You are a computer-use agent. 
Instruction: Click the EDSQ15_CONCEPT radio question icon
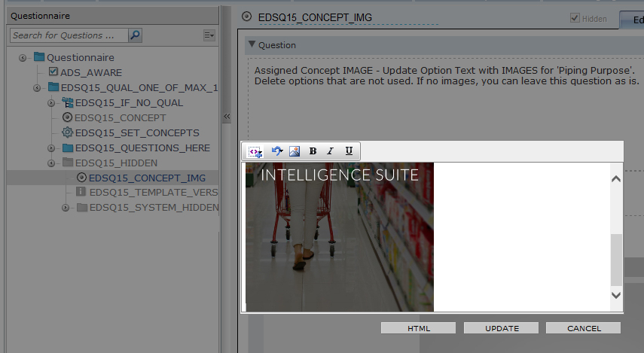click(x=67, y=117)
